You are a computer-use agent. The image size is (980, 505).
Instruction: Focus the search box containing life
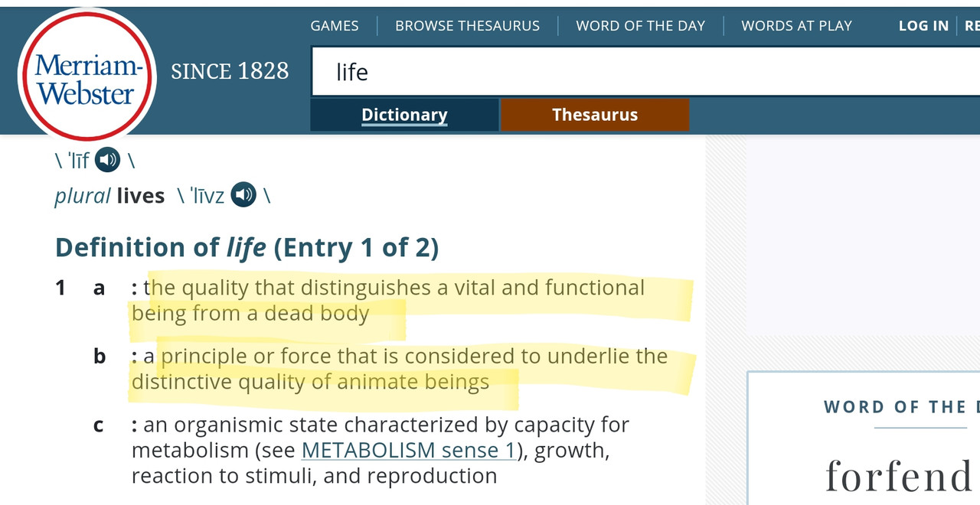tap(645, 71)
